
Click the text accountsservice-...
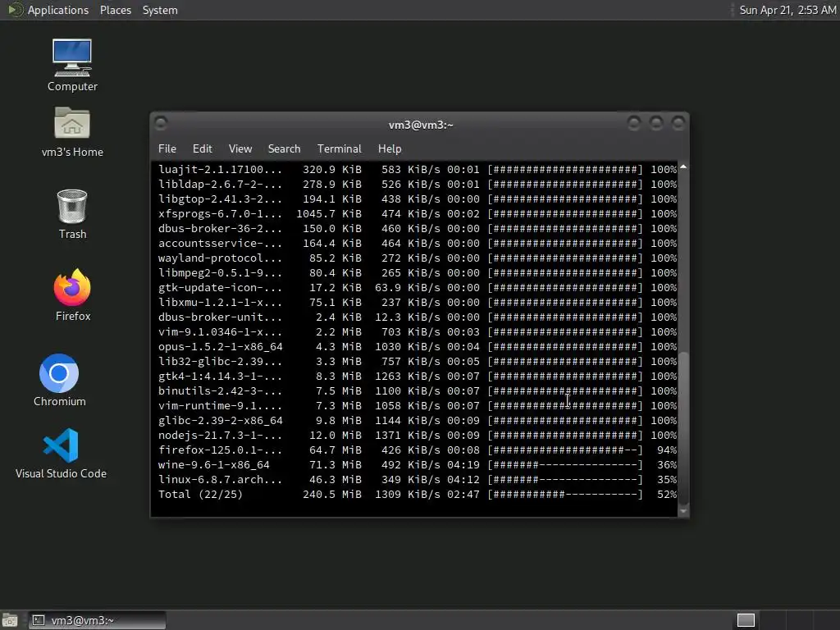(220, 243)
